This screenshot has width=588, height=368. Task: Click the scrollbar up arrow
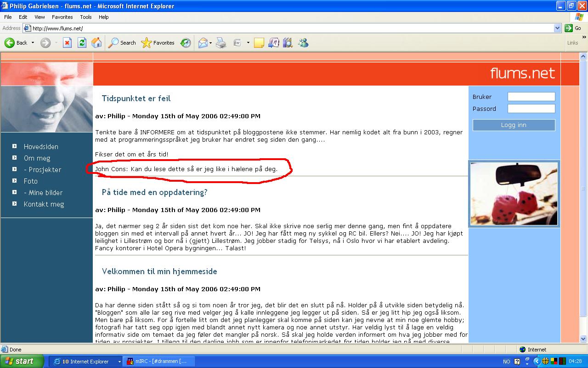coord(584,56)
